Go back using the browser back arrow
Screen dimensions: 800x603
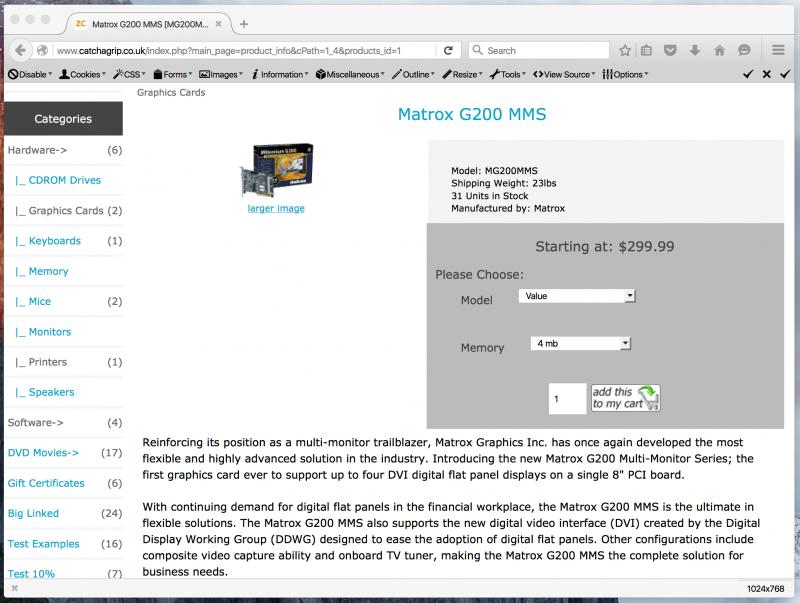tap(20, 50)
